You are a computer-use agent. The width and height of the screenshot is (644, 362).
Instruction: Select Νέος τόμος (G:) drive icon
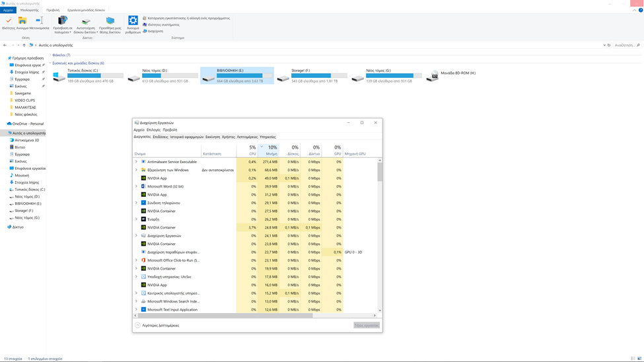coord(358,77)
